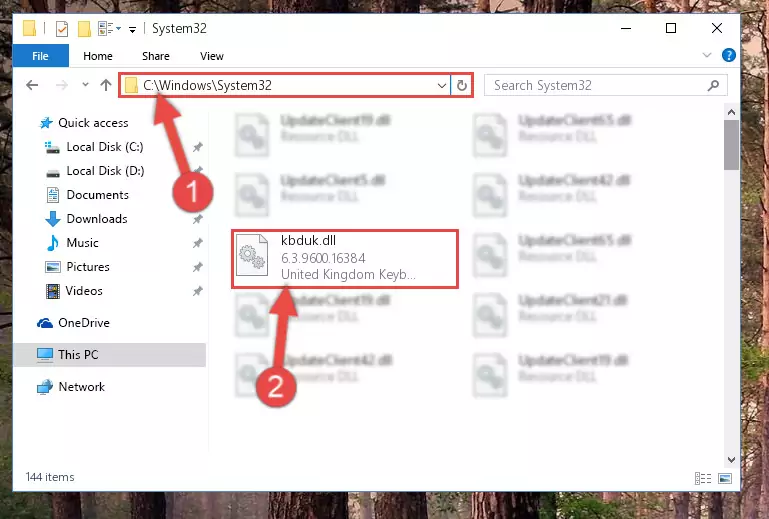Click the pin icon next to Downloads
Image resolution: width=769 pixels, height=519 pixels.
click(x=198, y=219)
